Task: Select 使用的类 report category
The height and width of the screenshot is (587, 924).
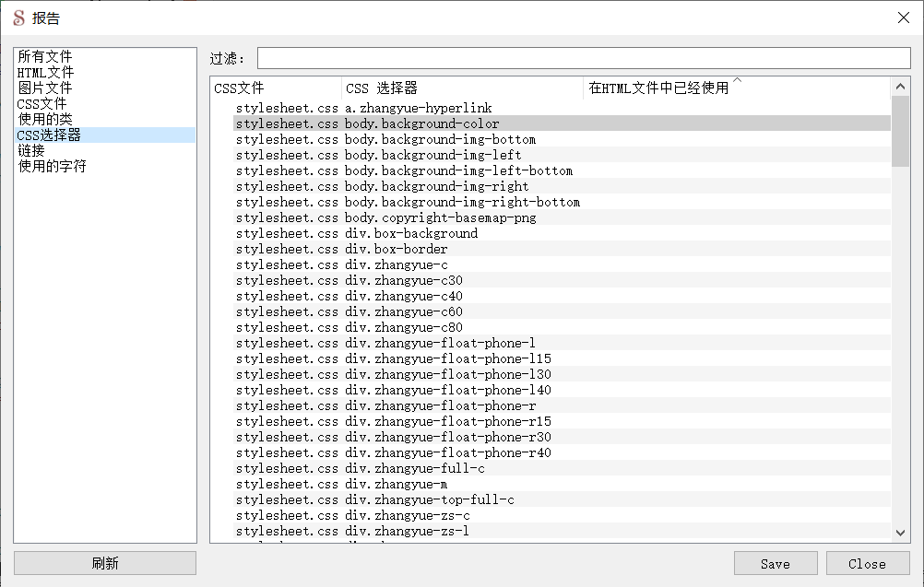Action: click(45, 120)
